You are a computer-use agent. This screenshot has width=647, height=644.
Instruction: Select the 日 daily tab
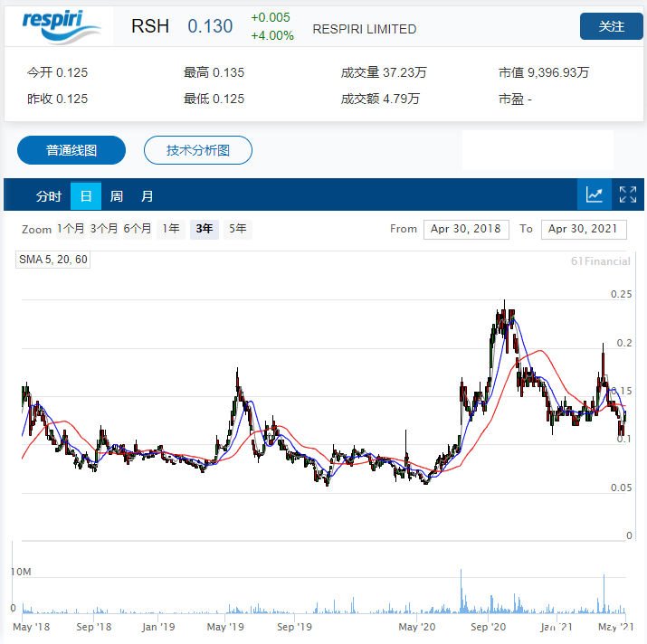pos(86,196)
